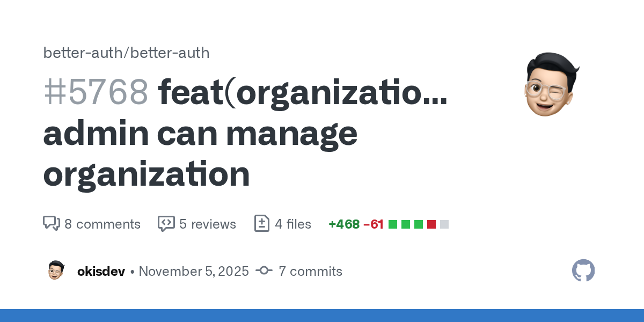Click the +468 additions count
This screenshot has height=322, width=644.
(x=344, y=224)
